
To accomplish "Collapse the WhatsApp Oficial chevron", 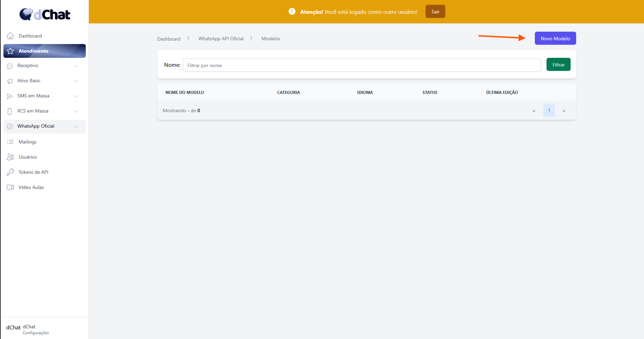I will [x=76, y=126].
